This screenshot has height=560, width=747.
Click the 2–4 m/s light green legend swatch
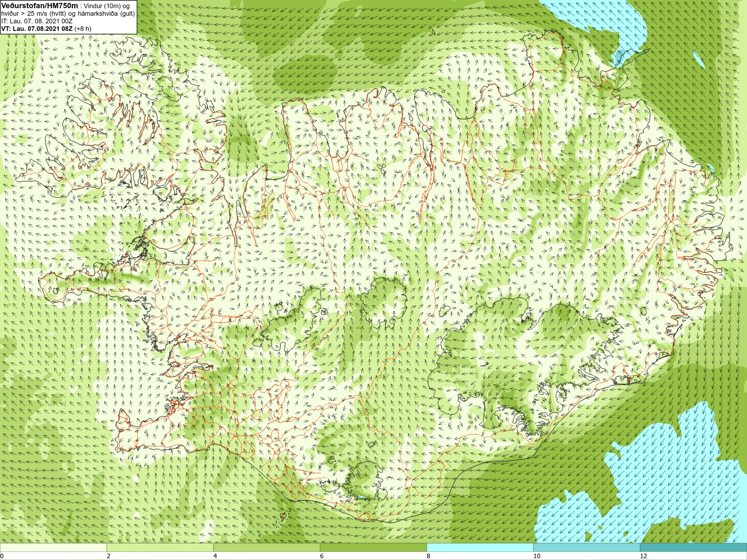point(160,548)
